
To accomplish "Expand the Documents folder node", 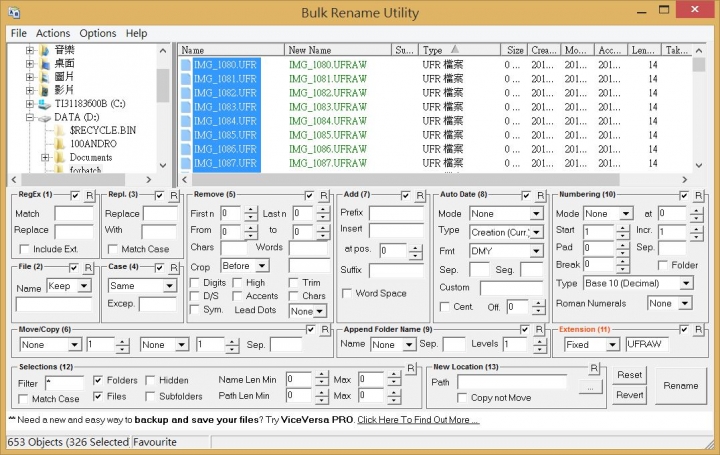I will [x=45, y=157].
